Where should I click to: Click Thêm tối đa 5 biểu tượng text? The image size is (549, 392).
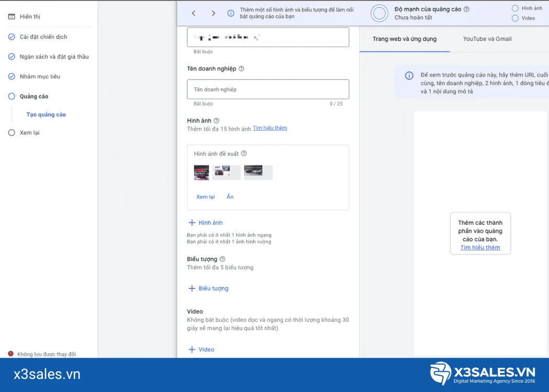click(220, 268)
